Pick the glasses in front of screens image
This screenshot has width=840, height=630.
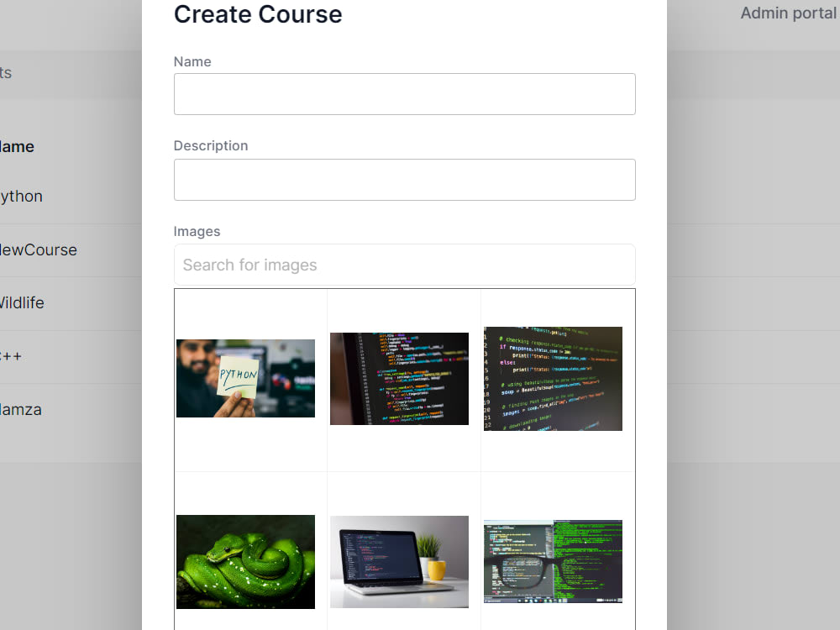553,561
